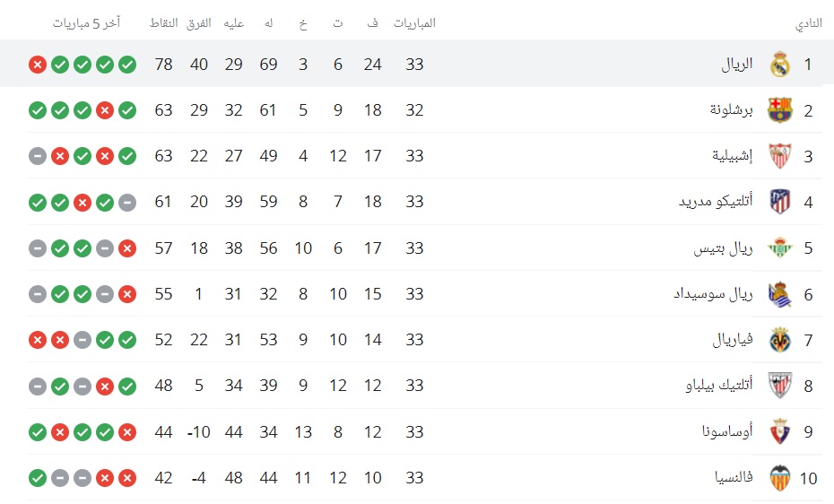834x504 pixels.
Task: Select the المباريات matches column header
Action: (x=414, y=22)
